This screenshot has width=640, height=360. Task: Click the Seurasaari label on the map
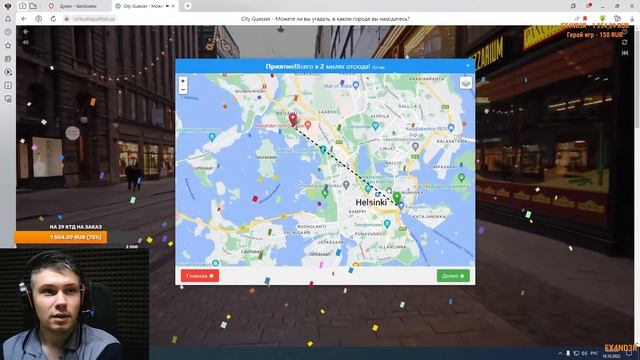pos(266,157)
